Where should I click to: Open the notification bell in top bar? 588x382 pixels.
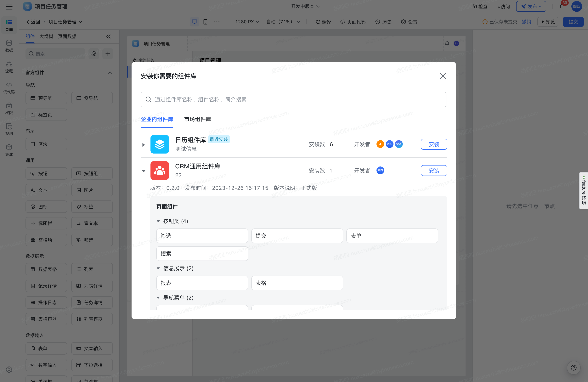click(562, 7)
